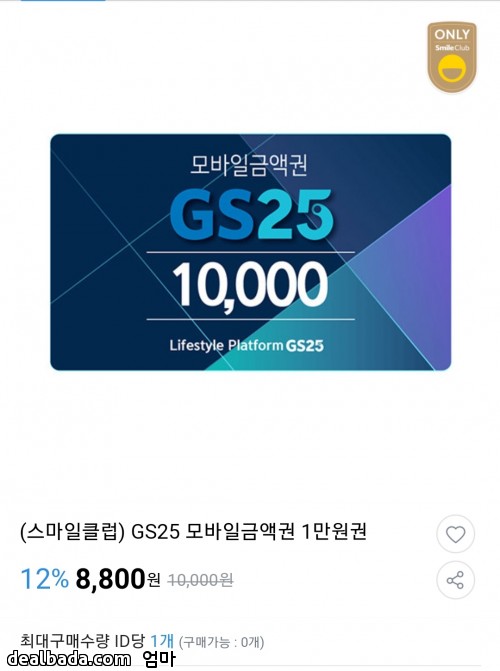Open the ONLY Smile Club badge
The width and height of the screenshot is (500, 671).
click(452, 57)
